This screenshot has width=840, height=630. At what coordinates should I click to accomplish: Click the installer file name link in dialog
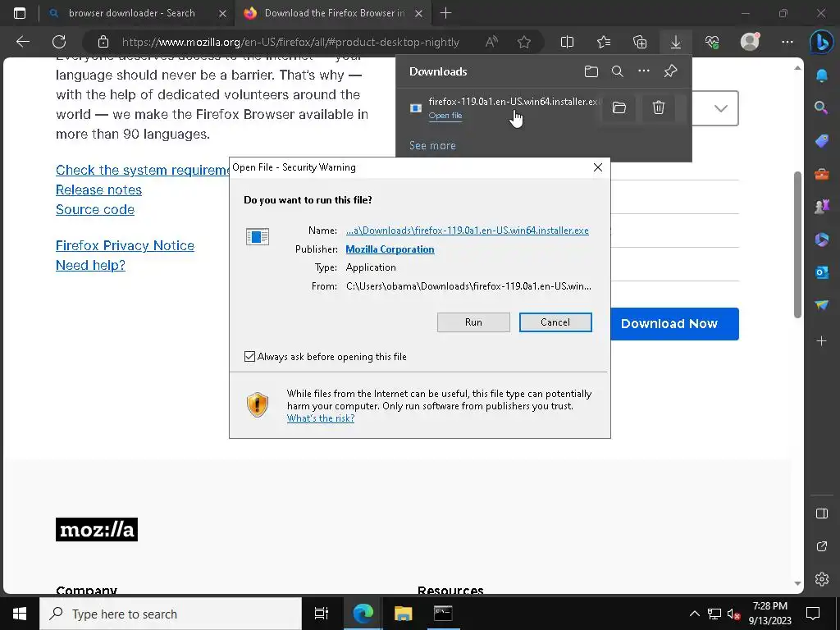click(x=467, y=231)
